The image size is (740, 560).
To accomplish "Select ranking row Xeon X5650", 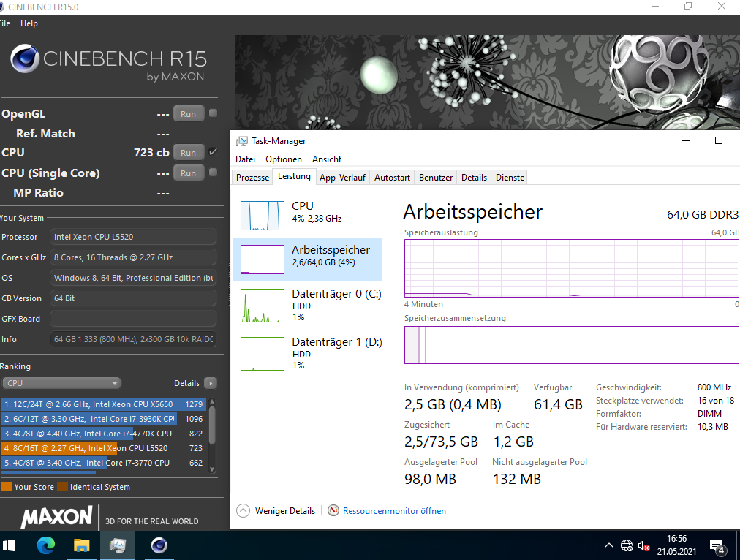I will [x=104, y=404].
